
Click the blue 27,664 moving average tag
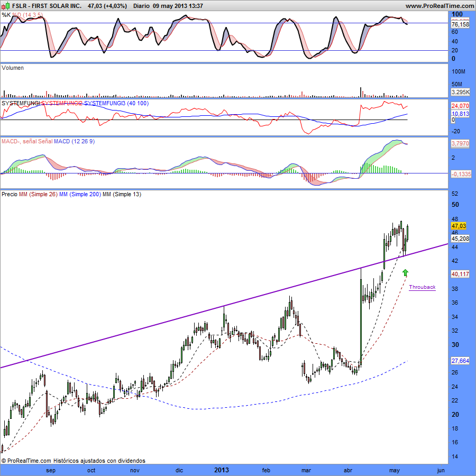point(460,361)
